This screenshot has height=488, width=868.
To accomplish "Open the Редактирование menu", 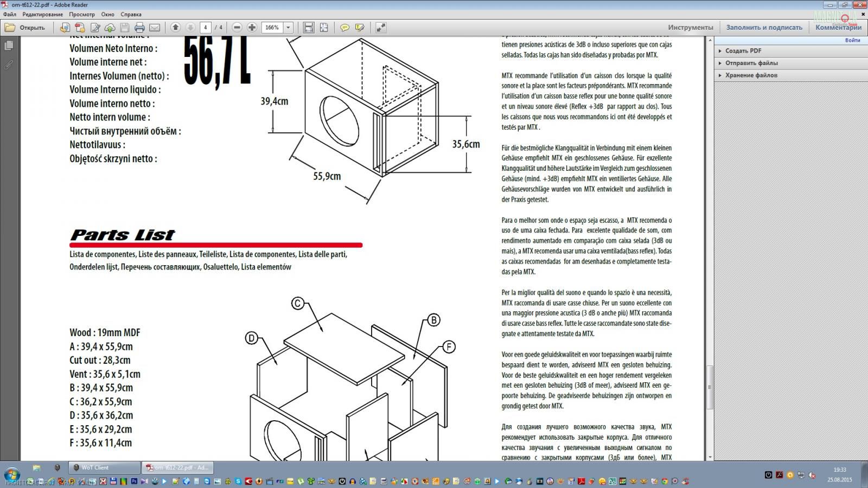I will pyautogui.click(x=42, y=14).
